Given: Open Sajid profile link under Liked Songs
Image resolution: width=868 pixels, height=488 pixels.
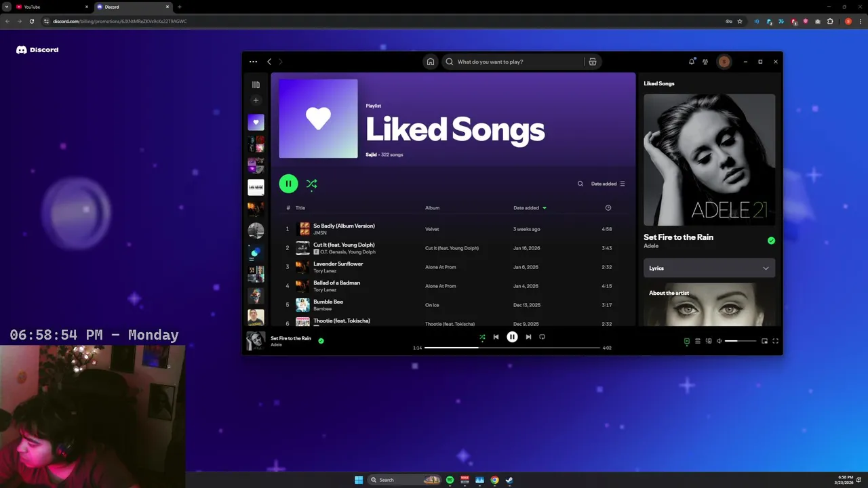Looking at the screenshot, I should pos(371,155).
